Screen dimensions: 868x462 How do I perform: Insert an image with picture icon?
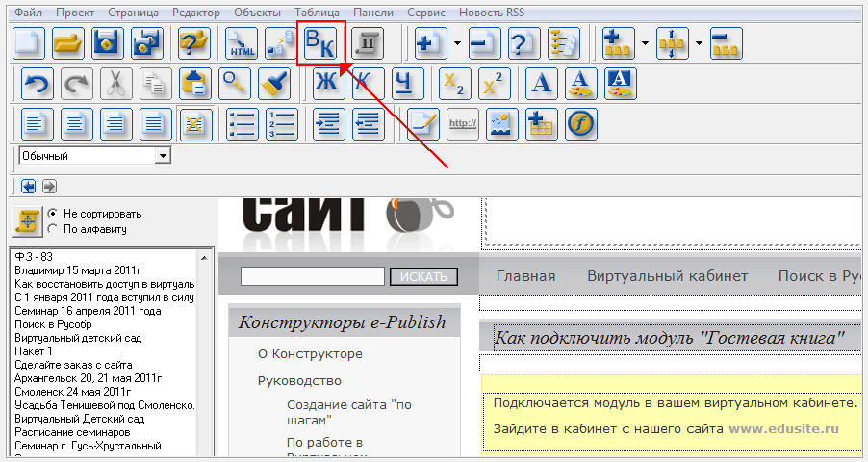tap(502, 124)
